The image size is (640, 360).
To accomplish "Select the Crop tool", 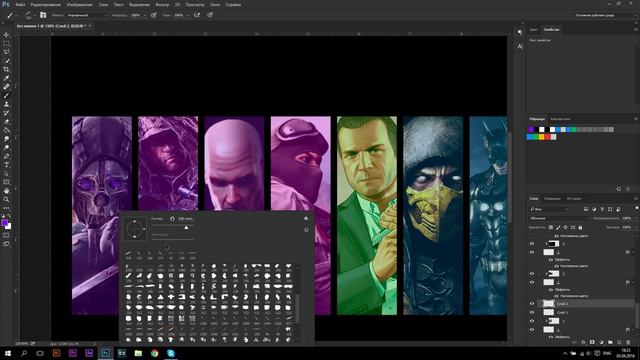I will coord(6,69).
